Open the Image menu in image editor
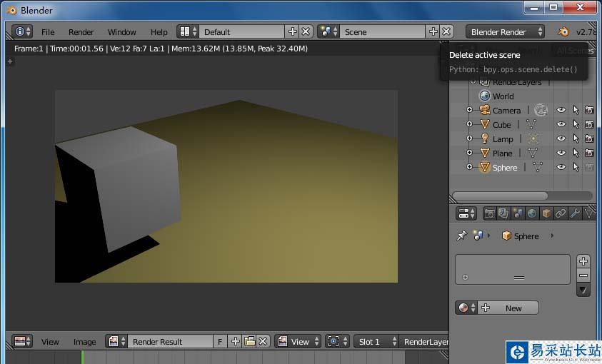This screenshot has width=602, height=364. coord(84,342)
